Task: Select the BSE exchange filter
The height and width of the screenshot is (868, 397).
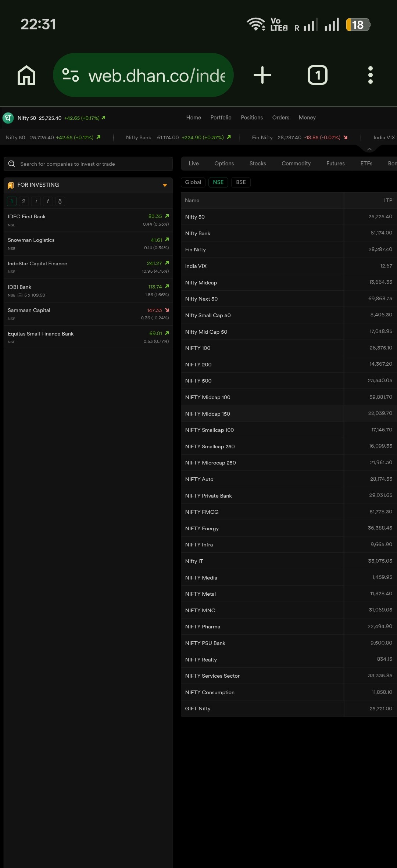Action: (241, 182)
